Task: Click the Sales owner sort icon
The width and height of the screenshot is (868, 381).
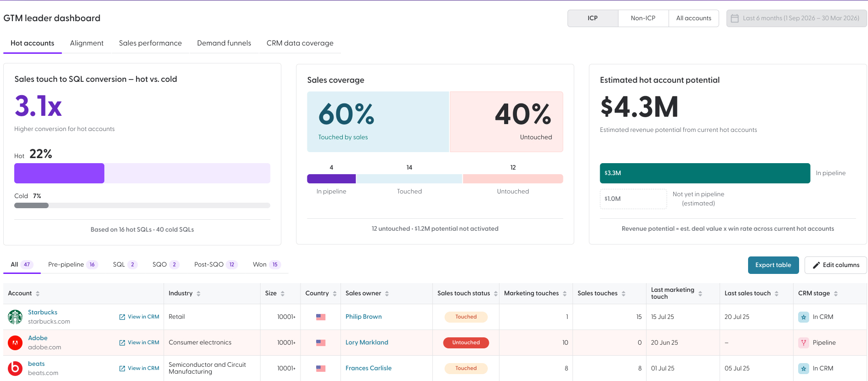Action: (x=387, y=294)
